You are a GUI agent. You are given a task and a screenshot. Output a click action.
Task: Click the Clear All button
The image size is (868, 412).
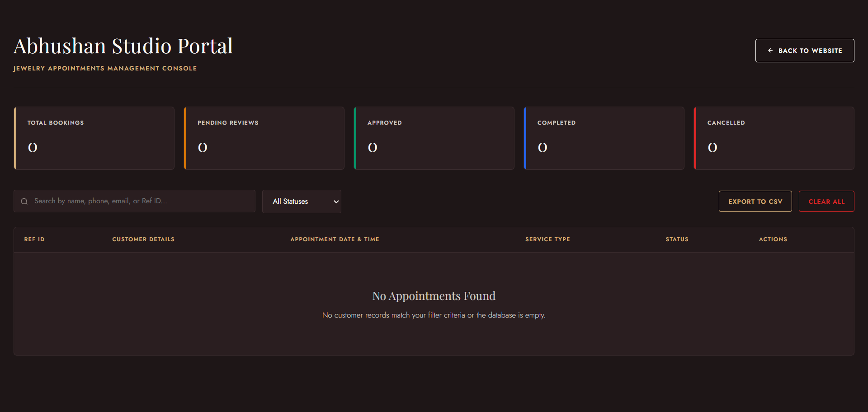826,201
